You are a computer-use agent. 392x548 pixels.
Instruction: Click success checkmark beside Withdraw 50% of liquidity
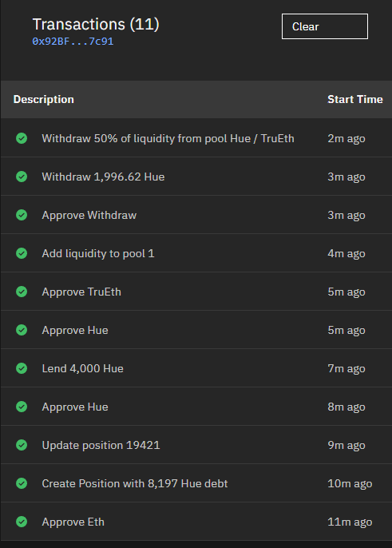pos(22,138)
